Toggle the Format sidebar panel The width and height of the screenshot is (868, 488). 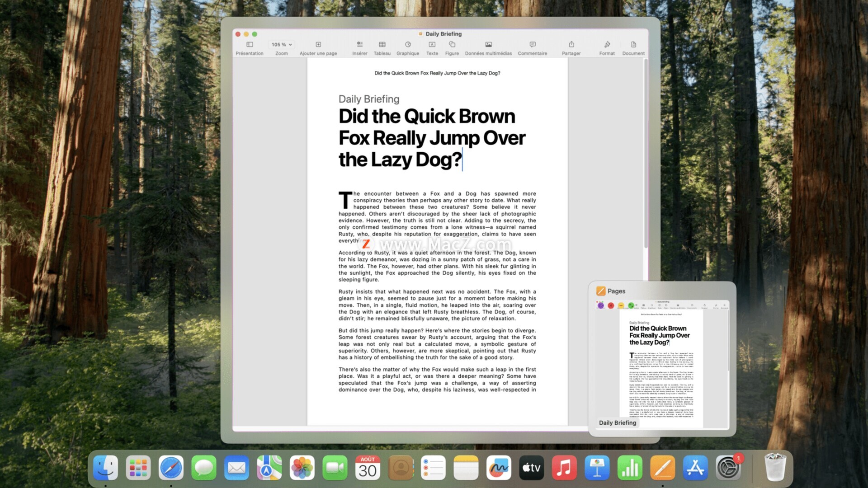pyautogui.click(x=607, y=44)
